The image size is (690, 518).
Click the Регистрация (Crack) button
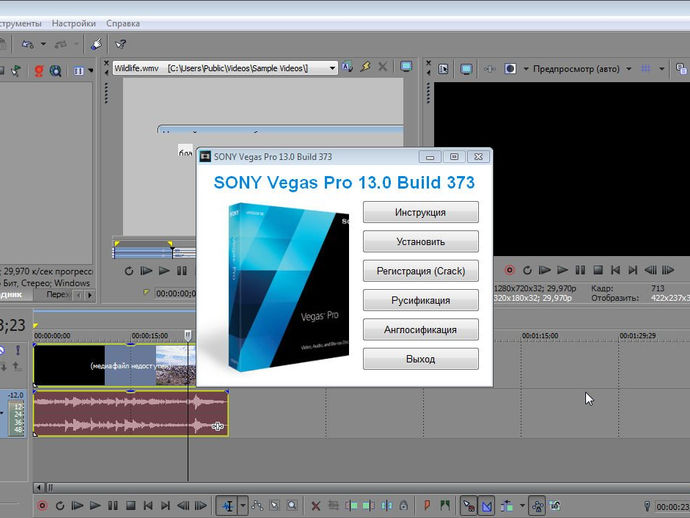coord(420,271)
